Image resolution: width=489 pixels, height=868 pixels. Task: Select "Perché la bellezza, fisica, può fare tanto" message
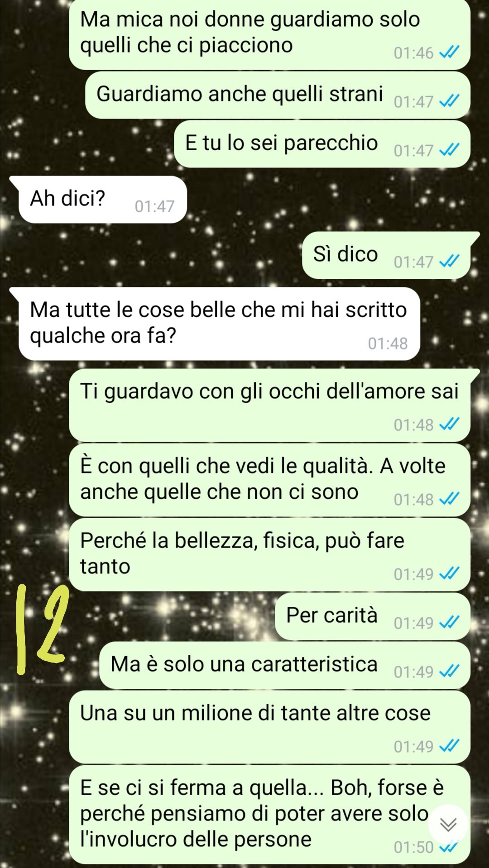coord(270,554)
